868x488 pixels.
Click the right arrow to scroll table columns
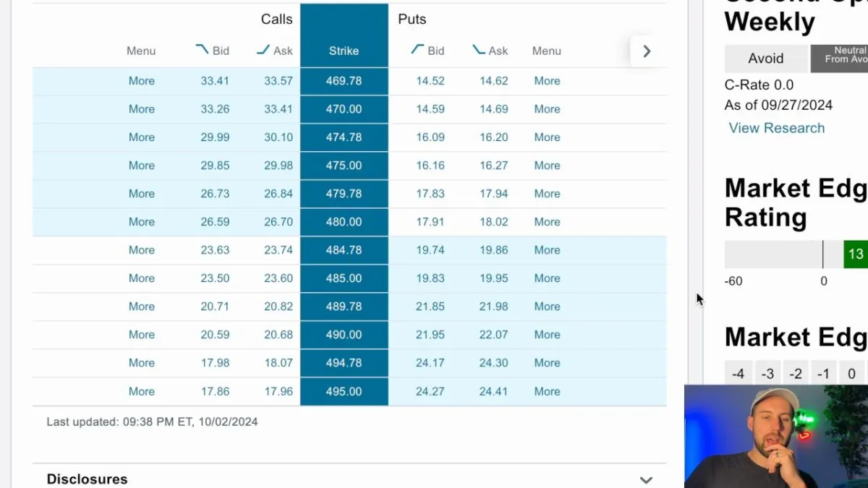(647, 51)
